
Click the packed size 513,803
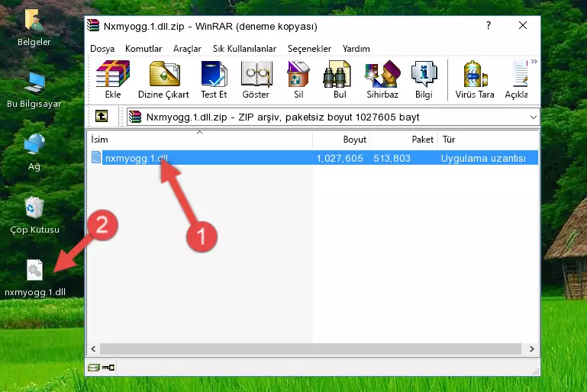point(392,158)
